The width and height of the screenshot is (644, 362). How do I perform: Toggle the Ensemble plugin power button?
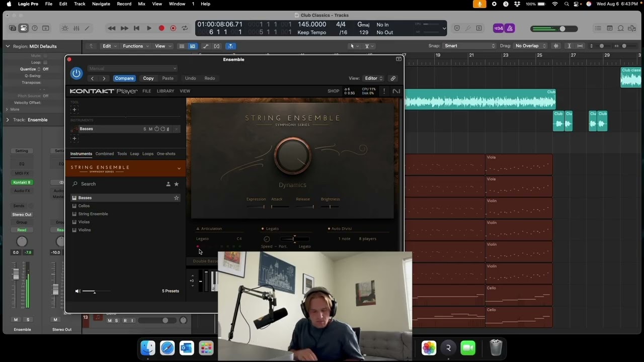[x=76, y=73]
